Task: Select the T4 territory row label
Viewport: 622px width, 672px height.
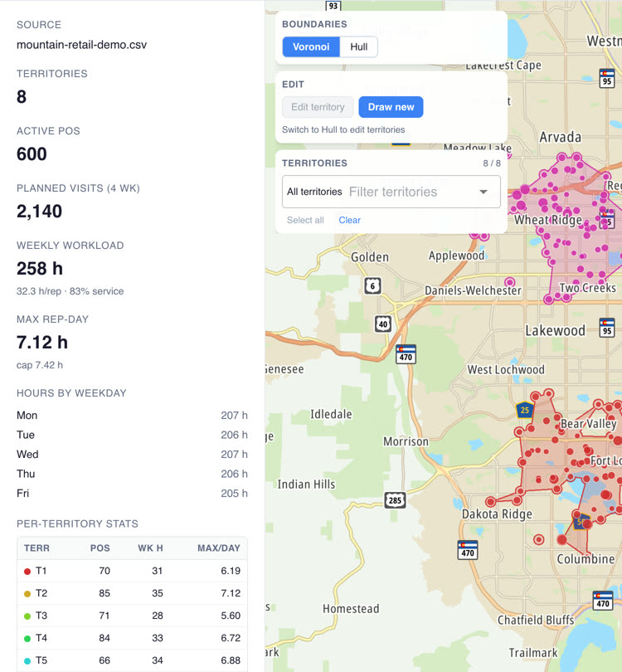Action: point(41,638)
